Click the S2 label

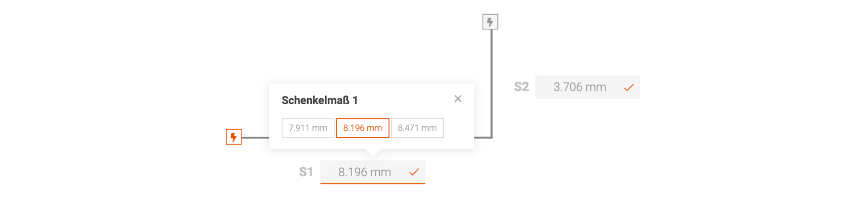coord(521,87)
